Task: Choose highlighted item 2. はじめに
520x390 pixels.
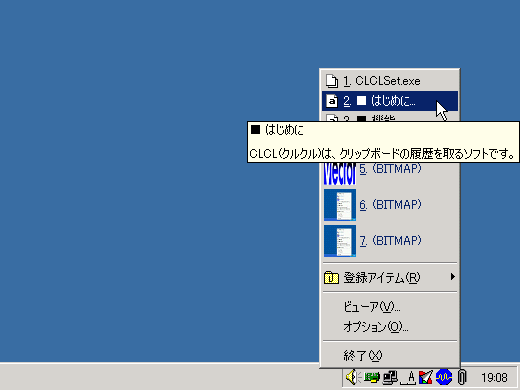Action: (390, 101)
